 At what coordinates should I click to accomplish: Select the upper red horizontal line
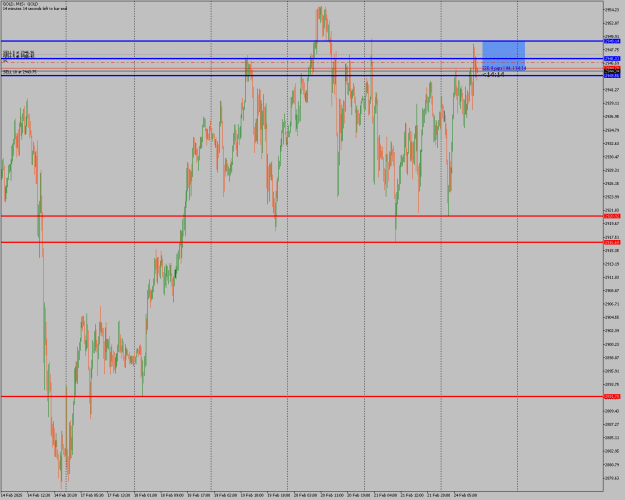click(x=302, y=216)
